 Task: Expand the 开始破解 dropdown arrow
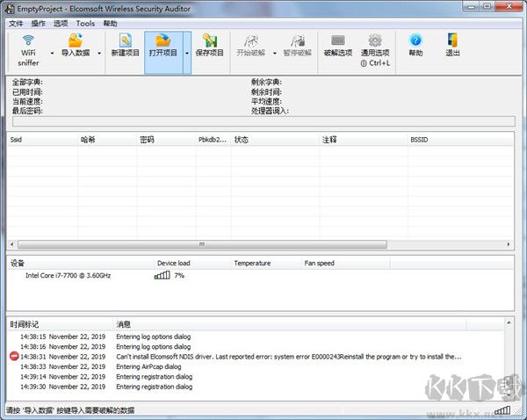coord(275,53)
